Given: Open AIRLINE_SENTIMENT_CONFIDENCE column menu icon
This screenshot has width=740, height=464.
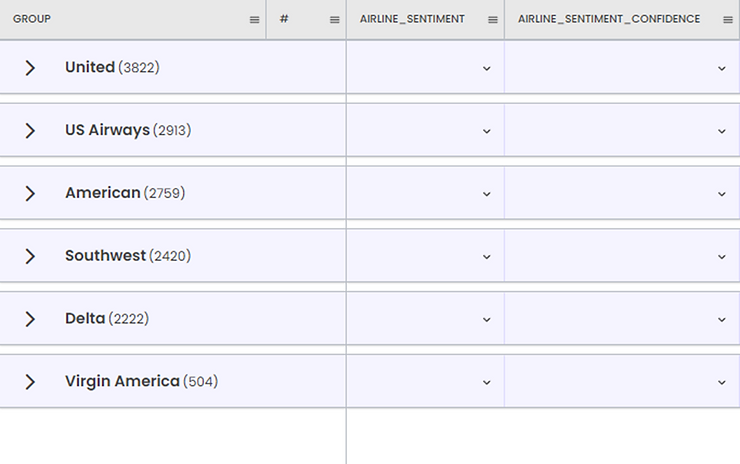Looking at the screenshot, I should 728,20.
